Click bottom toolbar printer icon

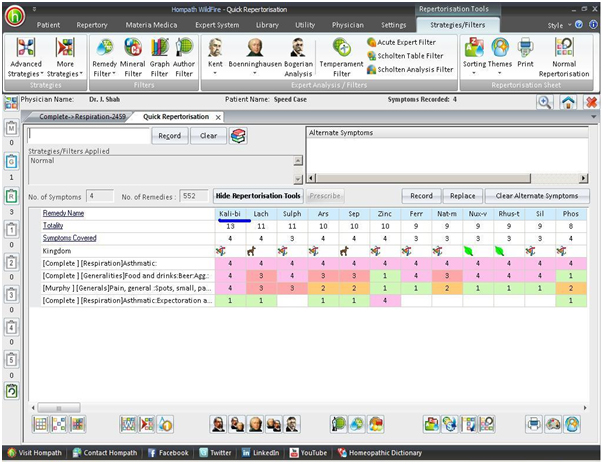(x=534, y=425)
